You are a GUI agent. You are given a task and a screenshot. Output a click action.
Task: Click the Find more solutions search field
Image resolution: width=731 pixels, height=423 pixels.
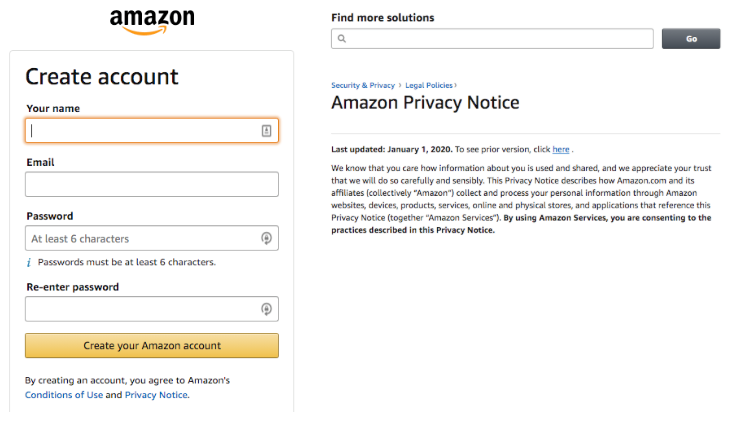click(x=500, y=39)
